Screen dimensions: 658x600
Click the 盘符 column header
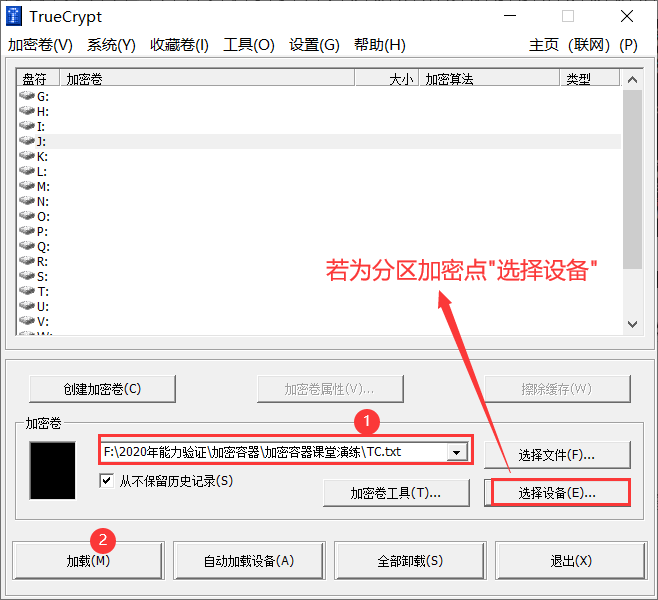pos(38,78)
